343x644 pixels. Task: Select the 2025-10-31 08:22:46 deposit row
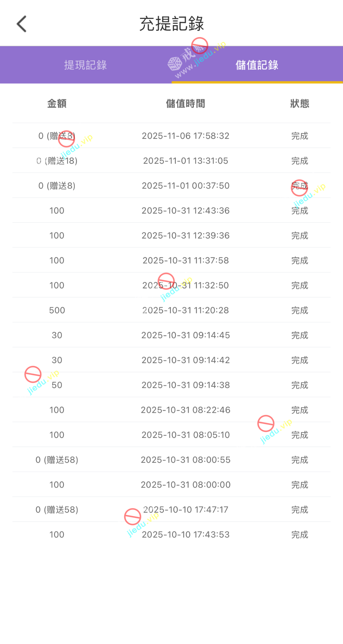[185, 410]
